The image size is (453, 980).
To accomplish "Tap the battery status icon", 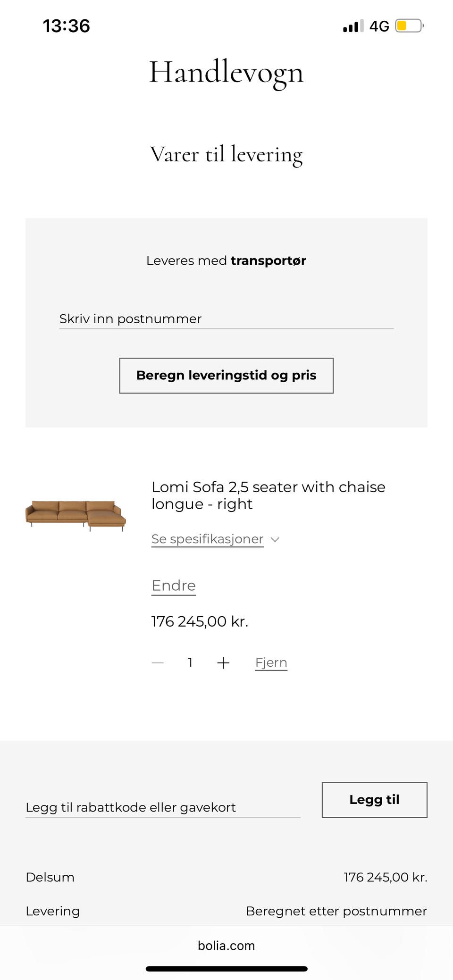I will 409,25.
